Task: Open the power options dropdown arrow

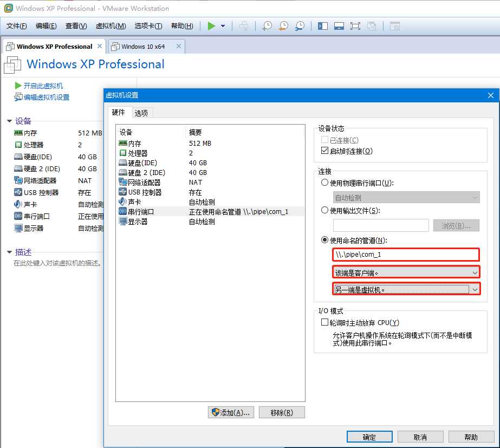Action: (x=223, y=26)
